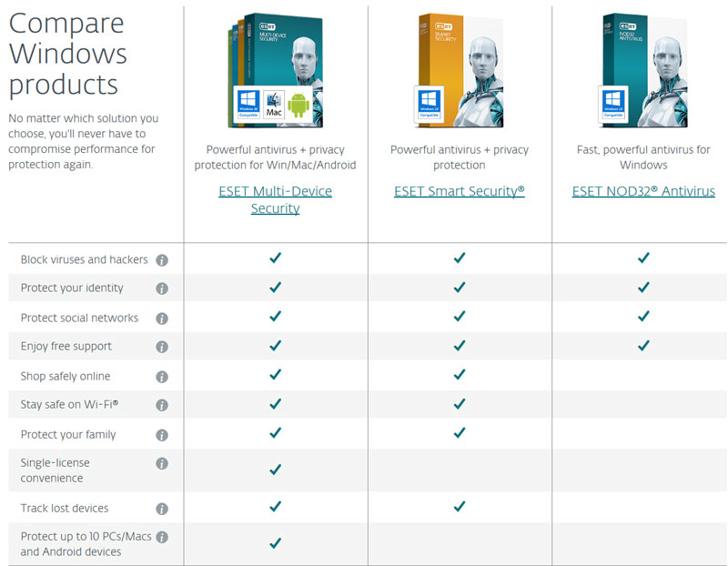Click Multi-Device checkmark for Protect up to 10 PCs/Macs
This screenshot has width=728, height=566.
point(276,542)
